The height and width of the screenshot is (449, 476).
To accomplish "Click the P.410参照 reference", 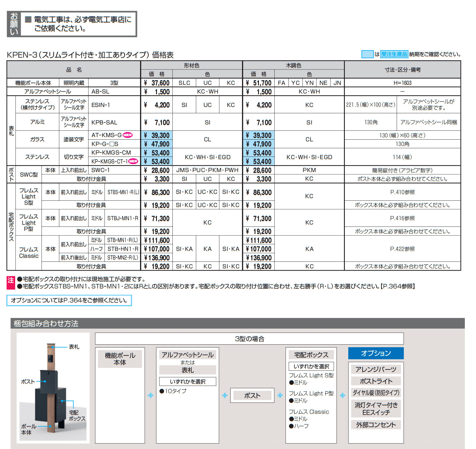I will pyautogui.click(x=402, y=192).
